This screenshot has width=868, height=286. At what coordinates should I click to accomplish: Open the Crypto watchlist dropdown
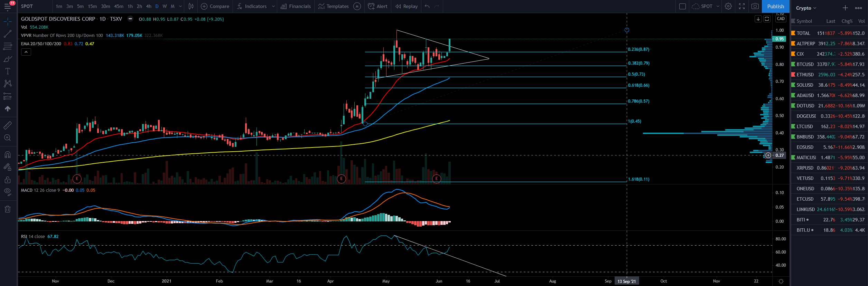pos(806,8)
